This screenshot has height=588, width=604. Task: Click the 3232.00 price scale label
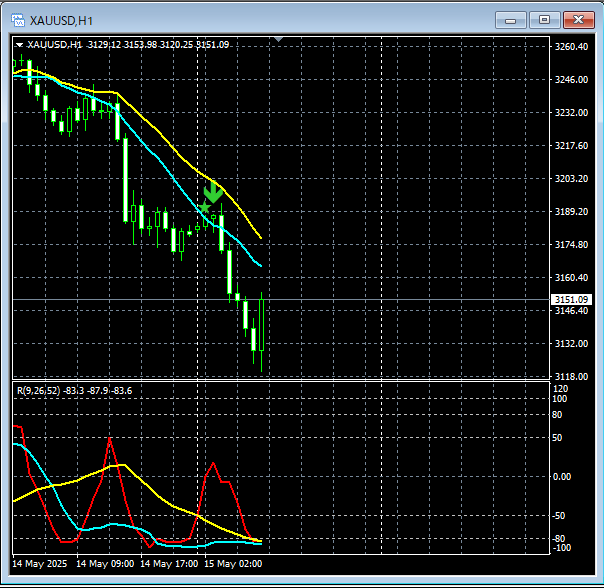point(571,113)
